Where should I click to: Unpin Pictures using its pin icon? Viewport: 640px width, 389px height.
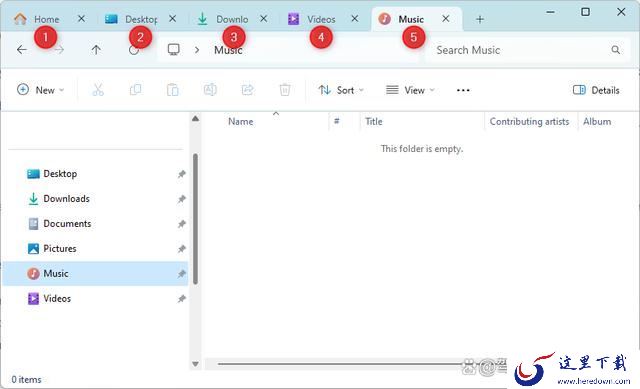pos(182,249)
